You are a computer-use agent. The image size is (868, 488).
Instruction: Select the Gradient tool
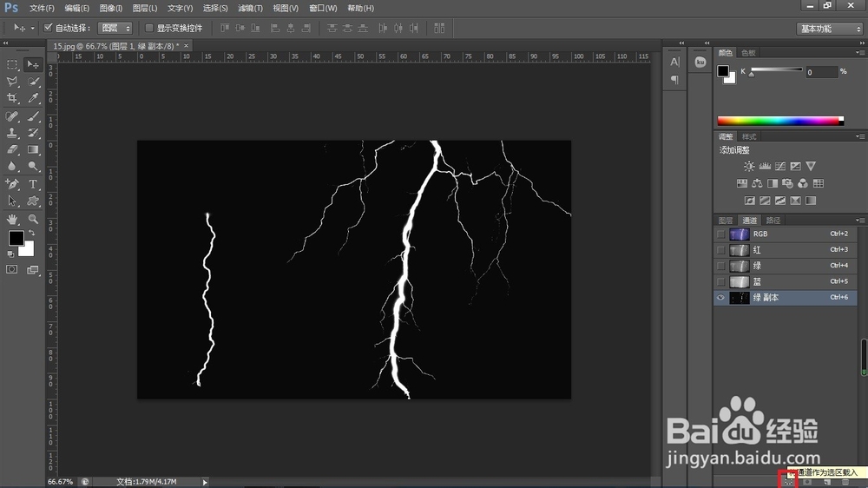click(x=33, y=149)
